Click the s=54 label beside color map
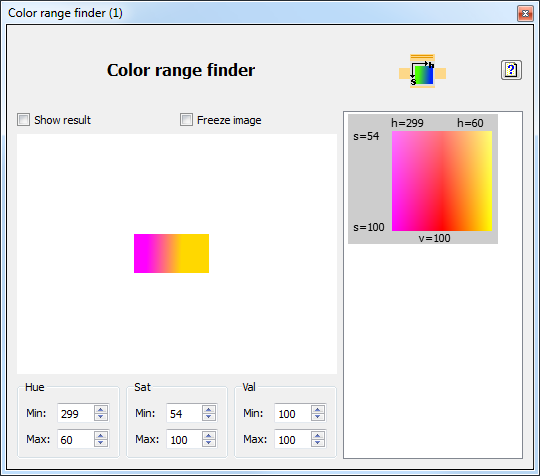Image resolution: width=540 pixels, height=476 pixels. coord(366,136)
